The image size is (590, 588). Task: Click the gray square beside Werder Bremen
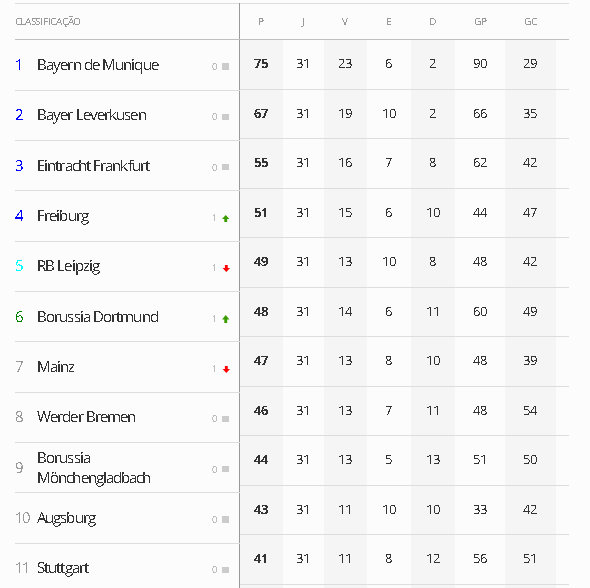point(225,419)
